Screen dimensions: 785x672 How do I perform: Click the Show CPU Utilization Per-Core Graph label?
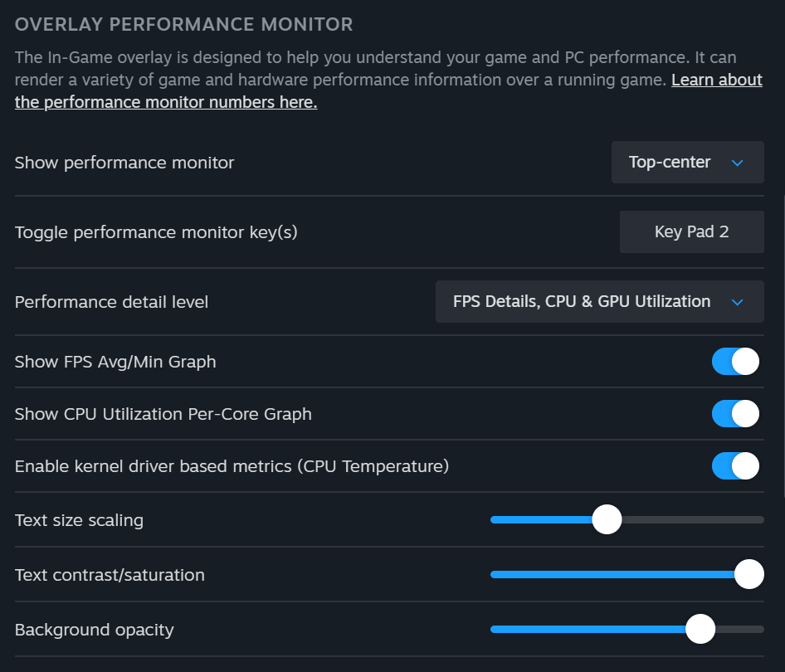[x=163, y=414]
